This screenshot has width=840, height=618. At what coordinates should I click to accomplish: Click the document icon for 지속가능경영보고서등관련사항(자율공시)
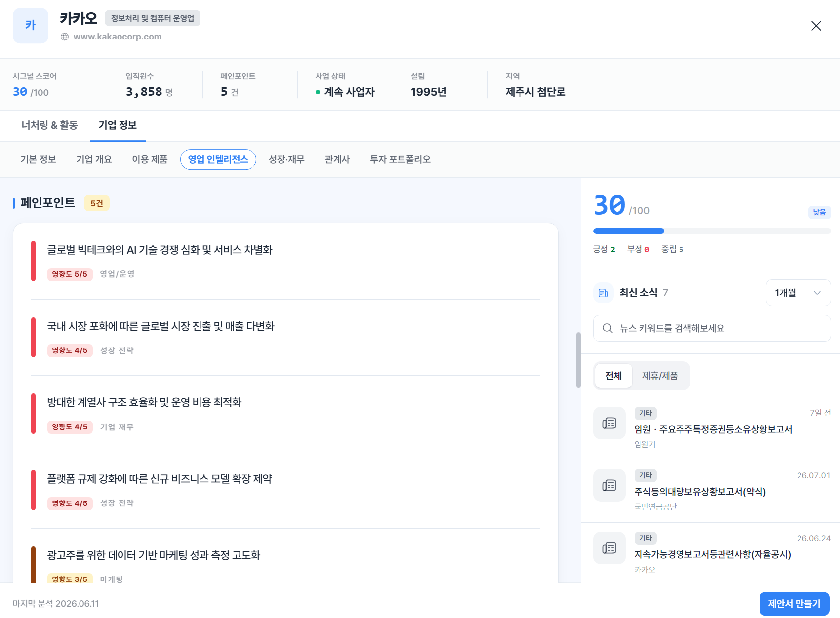pos(609,548)
